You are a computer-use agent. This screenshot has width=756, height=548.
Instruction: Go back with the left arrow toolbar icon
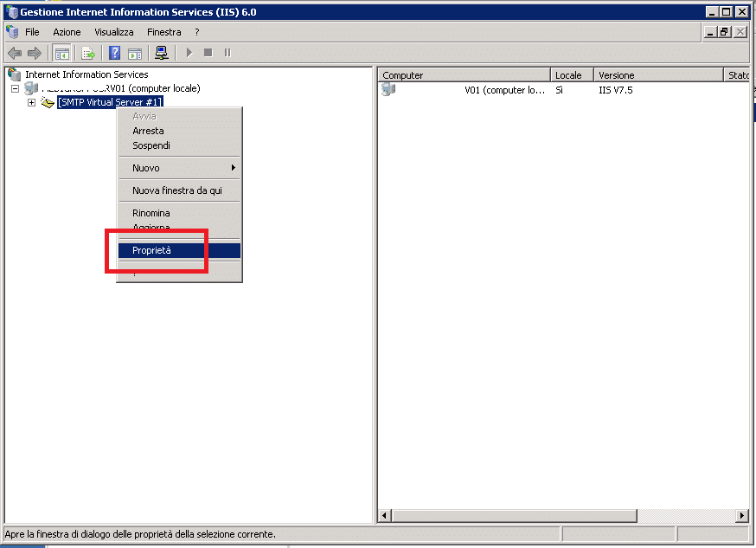pos(15,53)
